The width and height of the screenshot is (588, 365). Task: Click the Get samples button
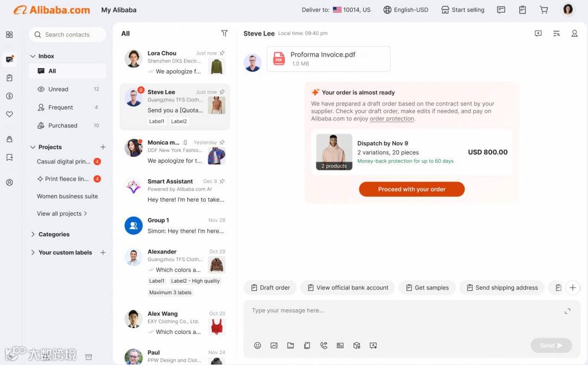point(427,288)
